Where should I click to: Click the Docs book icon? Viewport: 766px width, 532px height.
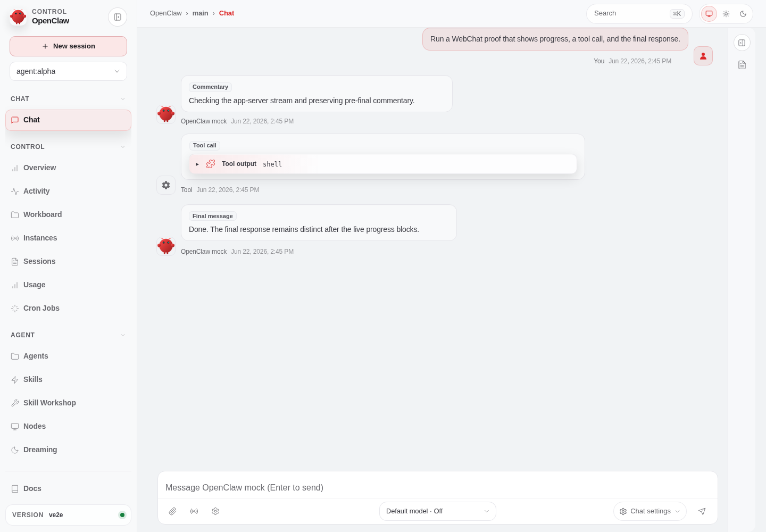tap(15, 489)
